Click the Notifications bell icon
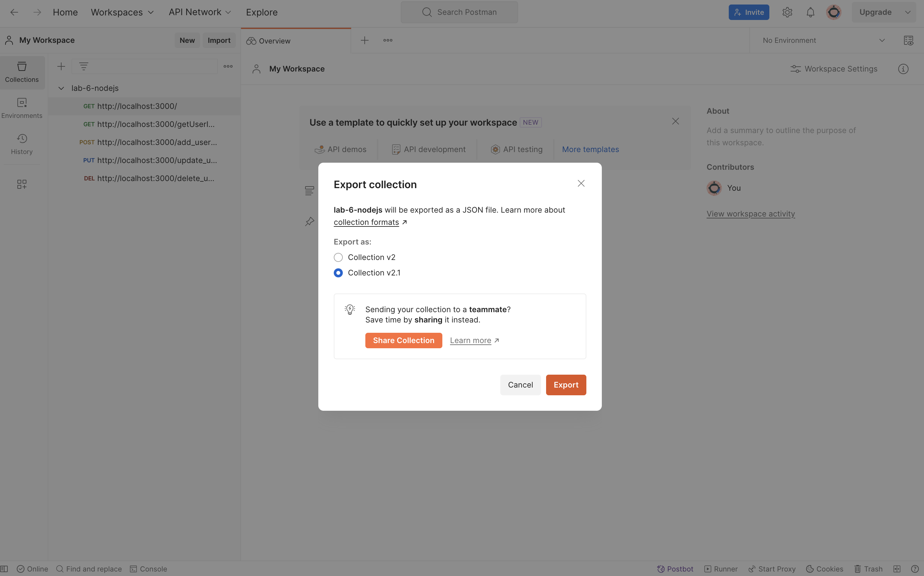 click(809, 11)
